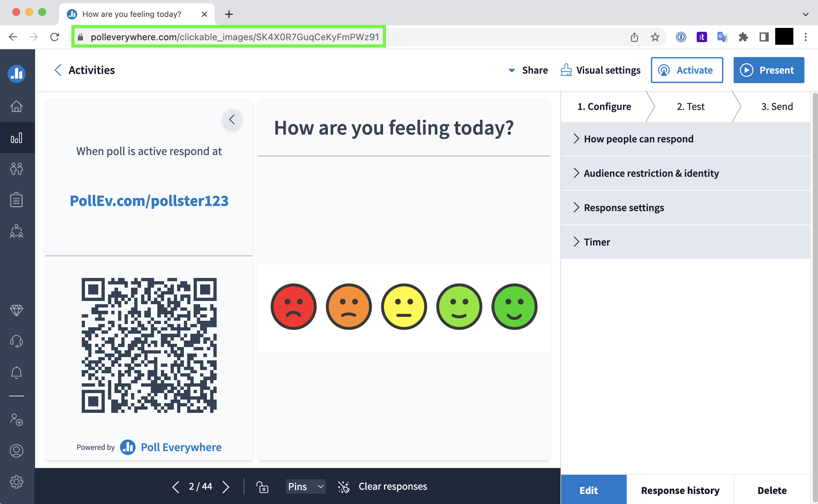Click the Present button
Screen dimensions: 818x504
[x=769, y=70]
